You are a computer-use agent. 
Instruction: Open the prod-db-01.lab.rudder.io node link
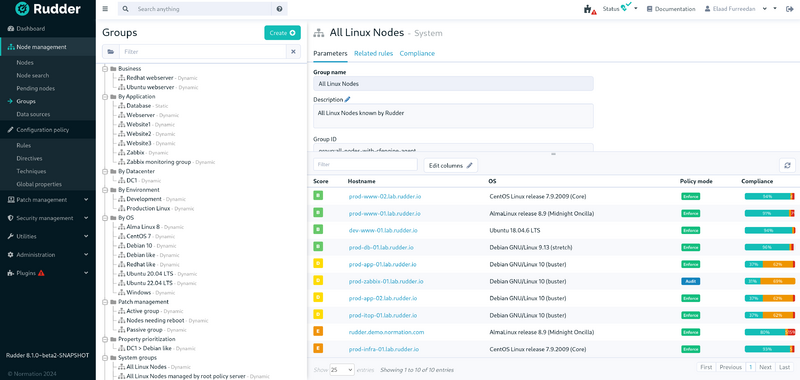381,247
